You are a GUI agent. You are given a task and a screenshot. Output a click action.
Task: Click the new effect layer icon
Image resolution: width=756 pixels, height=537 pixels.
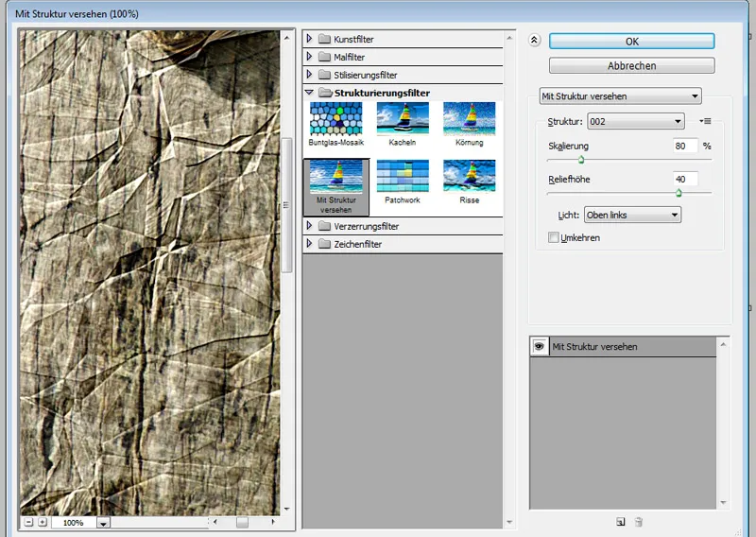tap(621, 522)
